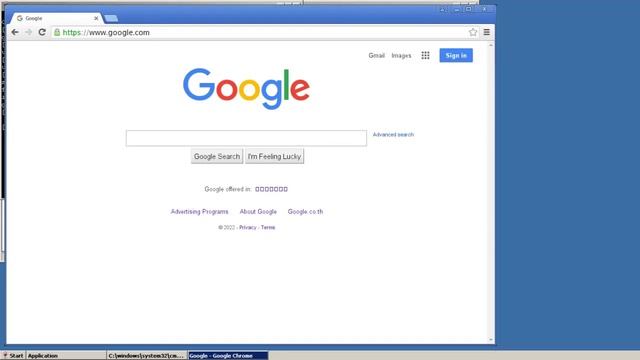Open the About Google link
This screenshot has height=360, width=640.
pyautogui.click(x=258, y=211)
